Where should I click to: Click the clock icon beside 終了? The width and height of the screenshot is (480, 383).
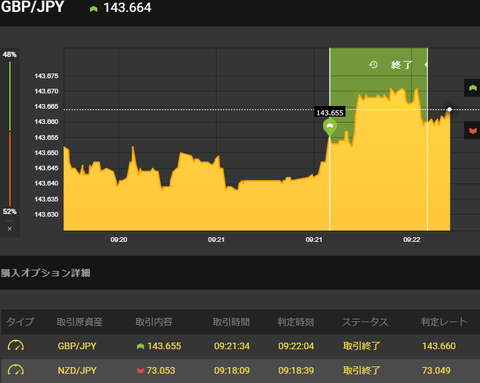(373, 64)
